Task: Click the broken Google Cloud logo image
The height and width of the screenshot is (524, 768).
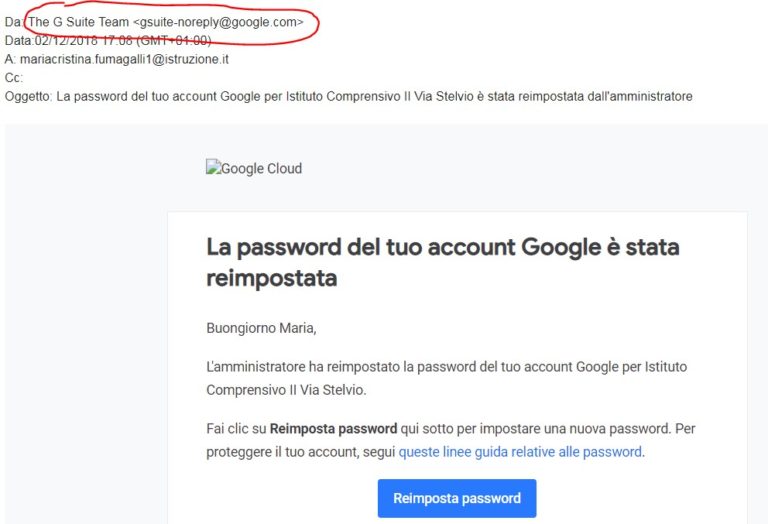Action: pyautogui.click(x=254, y=168)
